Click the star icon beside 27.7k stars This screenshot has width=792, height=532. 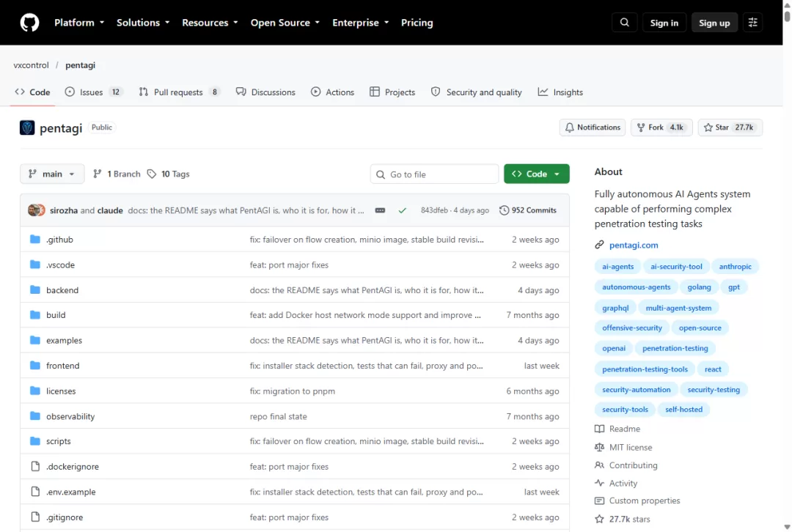click(x=600, y=519)
